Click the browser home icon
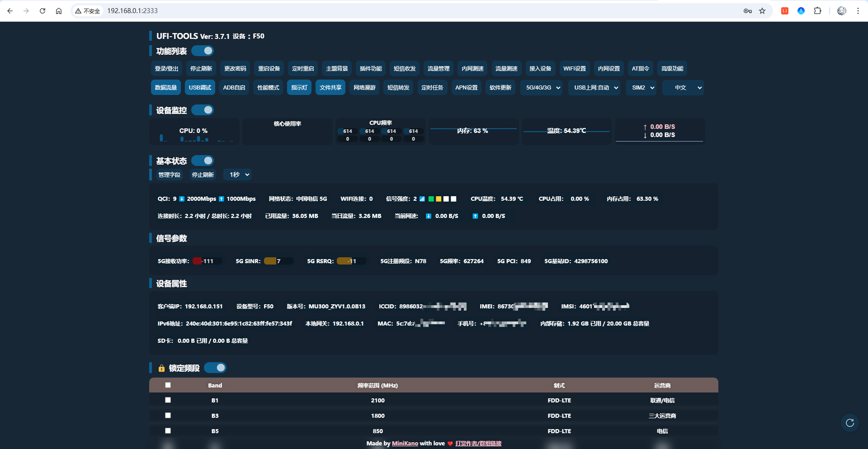Image resolution: width=868 pixels, height=449 pixels. click(x=59, y=11)
